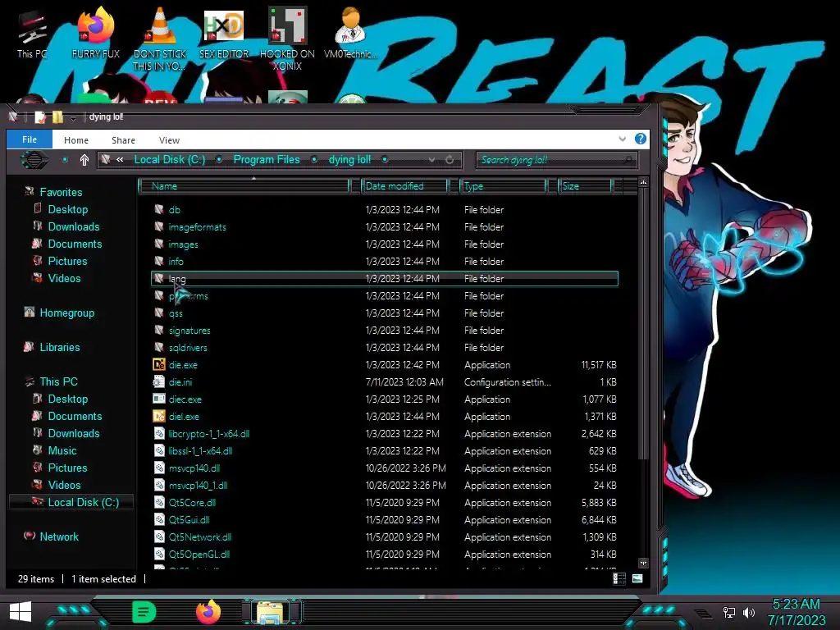Switch to details view layout icon
The height and width of the screenshot is (630, 840).
tap(619, 578)
